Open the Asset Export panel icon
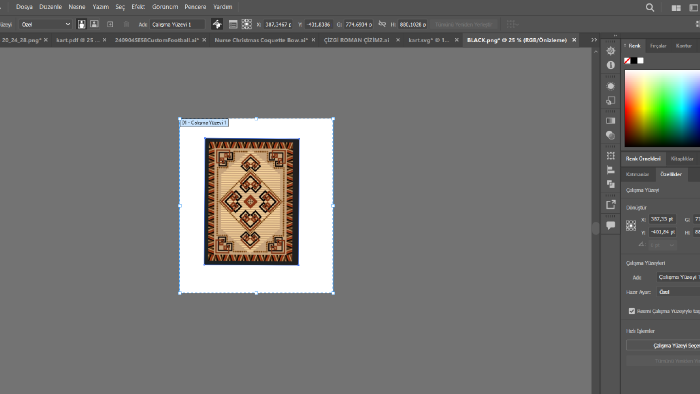 tap(610, 205)
